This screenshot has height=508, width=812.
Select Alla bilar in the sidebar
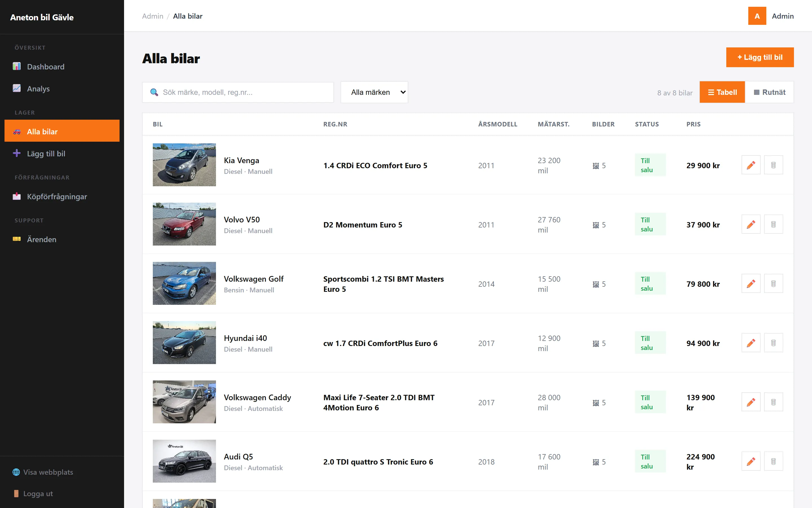point(62,131)
